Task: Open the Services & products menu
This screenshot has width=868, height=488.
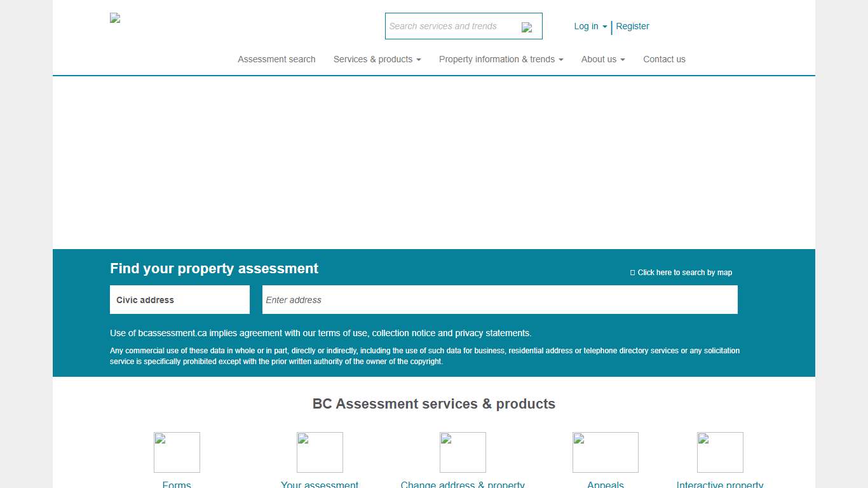Action: click(377, 59)
